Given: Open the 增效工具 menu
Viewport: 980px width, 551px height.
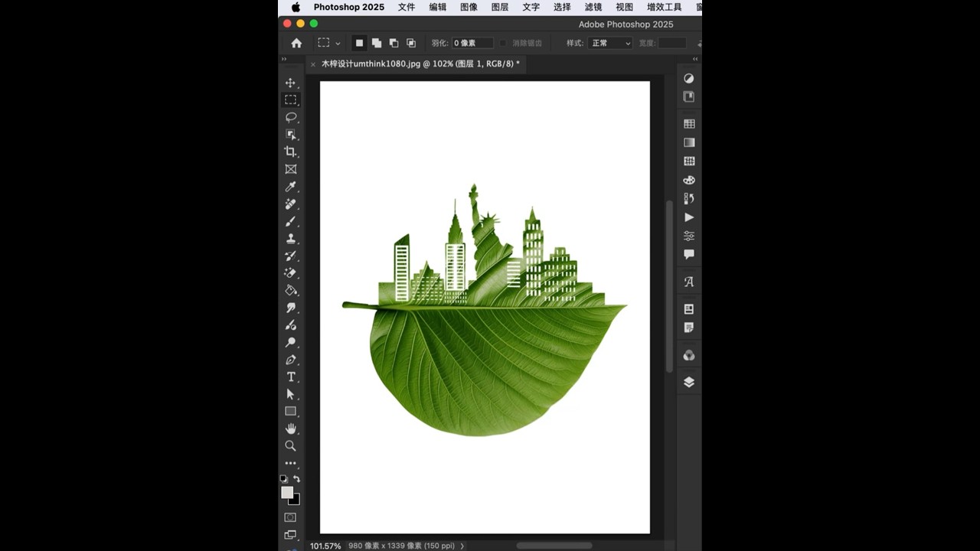Looking at the screenshot, I should click(x=665, y=7).
